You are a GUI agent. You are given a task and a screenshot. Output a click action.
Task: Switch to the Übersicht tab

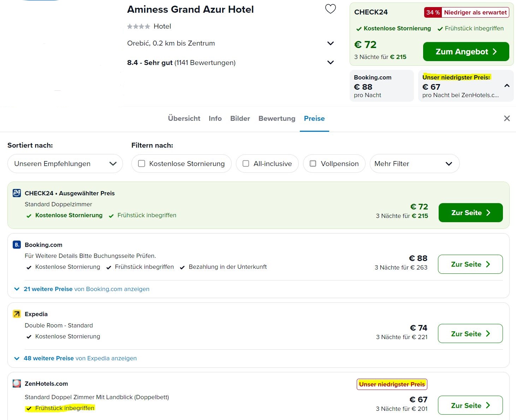(x=184, y=118)
